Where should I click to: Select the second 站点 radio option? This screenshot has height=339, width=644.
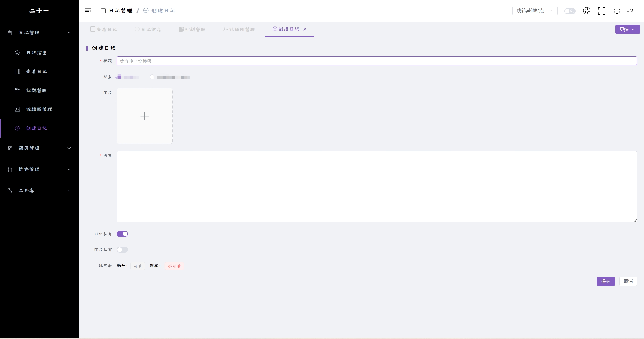152,77
